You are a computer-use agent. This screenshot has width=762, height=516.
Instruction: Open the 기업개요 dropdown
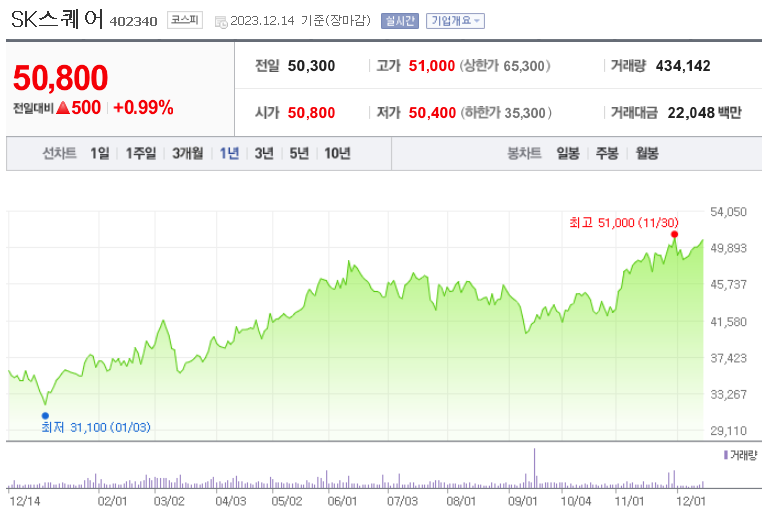(x=455, y=21)
